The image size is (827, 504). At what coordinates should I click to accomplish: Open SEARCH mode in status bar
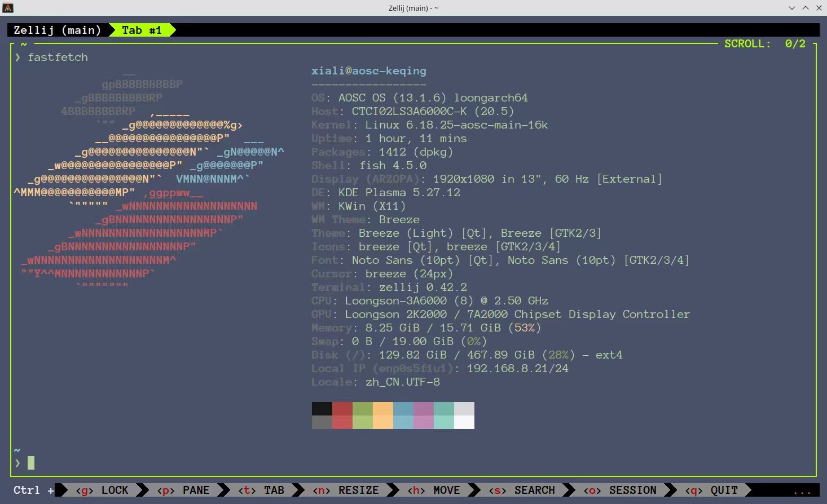(522, 490)
